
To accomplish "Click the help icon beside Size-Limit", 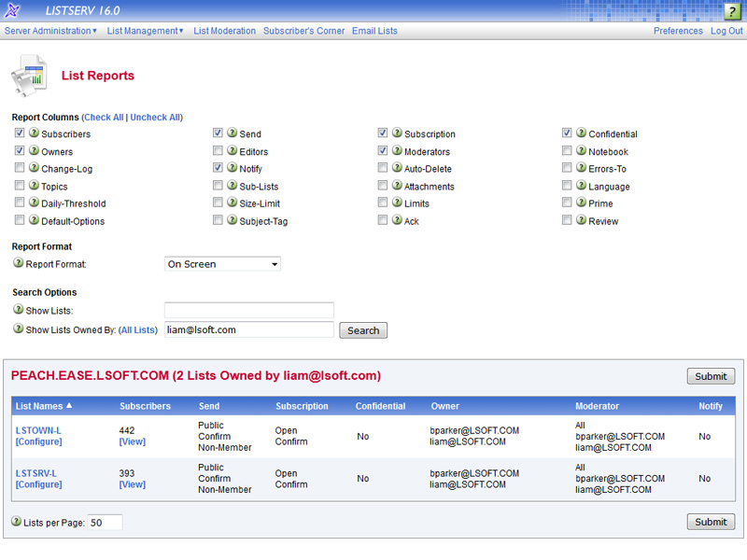I will tap(232, 203).
